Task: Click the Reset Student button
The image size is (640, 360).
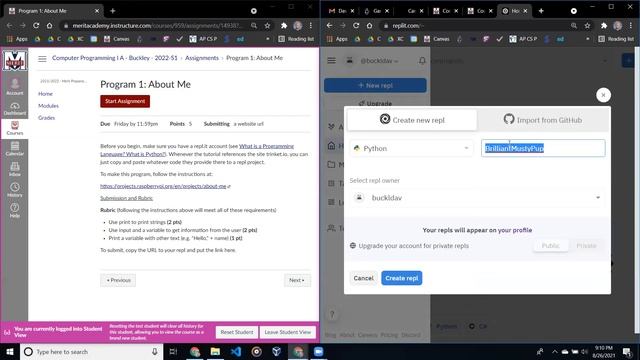Action: click(x=237, y=332)
